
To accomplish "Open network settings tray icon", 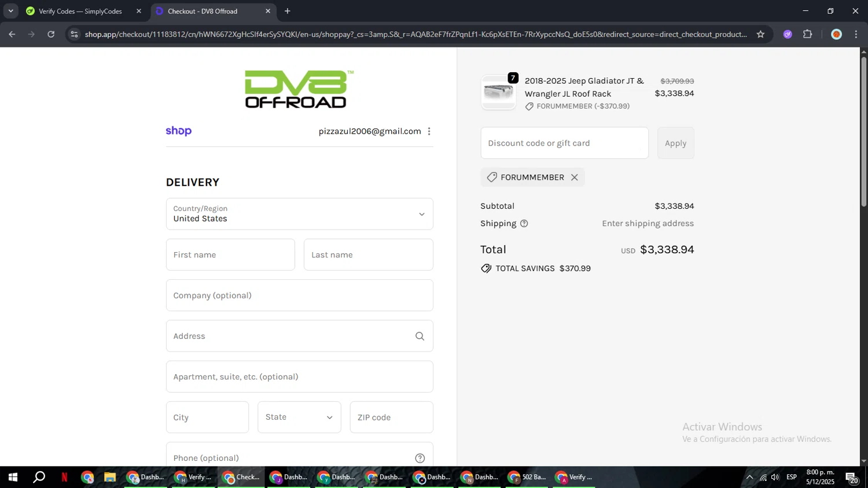I will coord(763,477).
